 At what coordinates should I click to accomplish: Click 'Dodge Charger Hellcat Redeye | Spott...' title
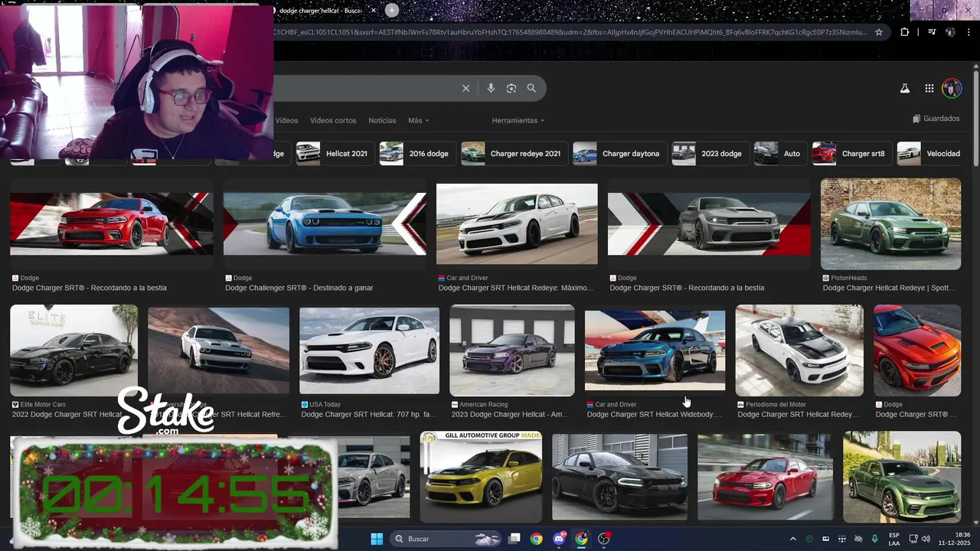click(890, 288)
